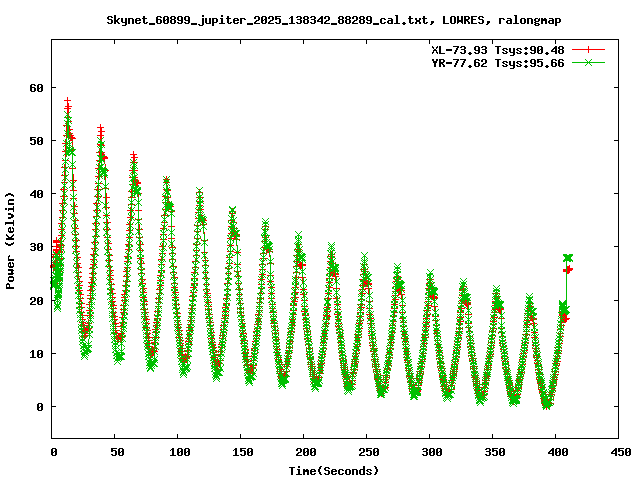The width and height of the screenshot is (640, 480).
Task: Click the x-axis tick label 150
Action: (243, 452)
